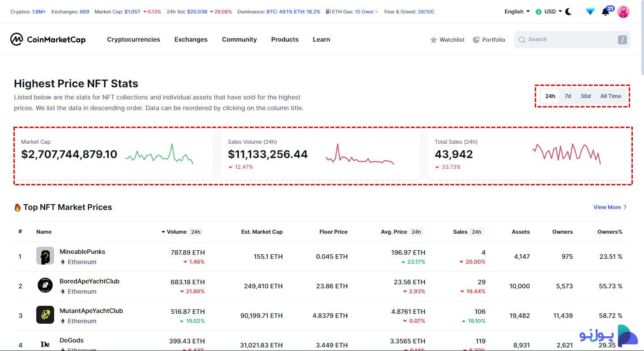644x351 pixels.
Task: Click the Sales Volume (24h) sparkline chart
Action: [x=360, y=155]
